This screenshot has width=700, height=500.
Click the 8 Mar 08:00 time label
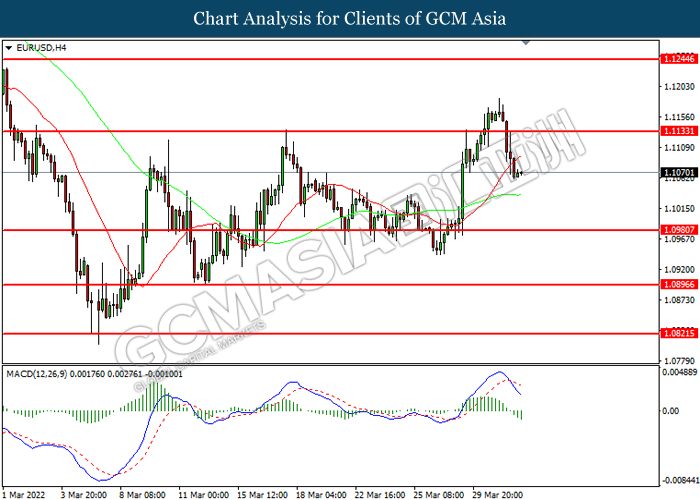pos(142,495)
